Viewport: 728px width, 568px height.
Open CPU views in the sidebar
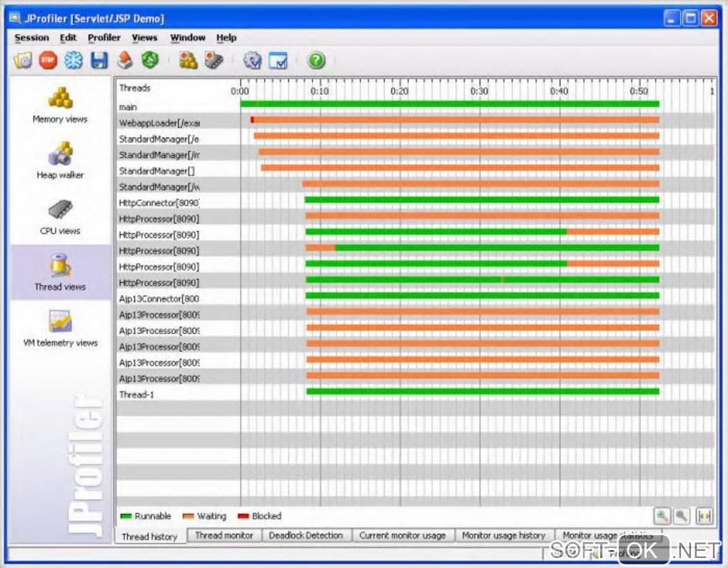point(60,217)
